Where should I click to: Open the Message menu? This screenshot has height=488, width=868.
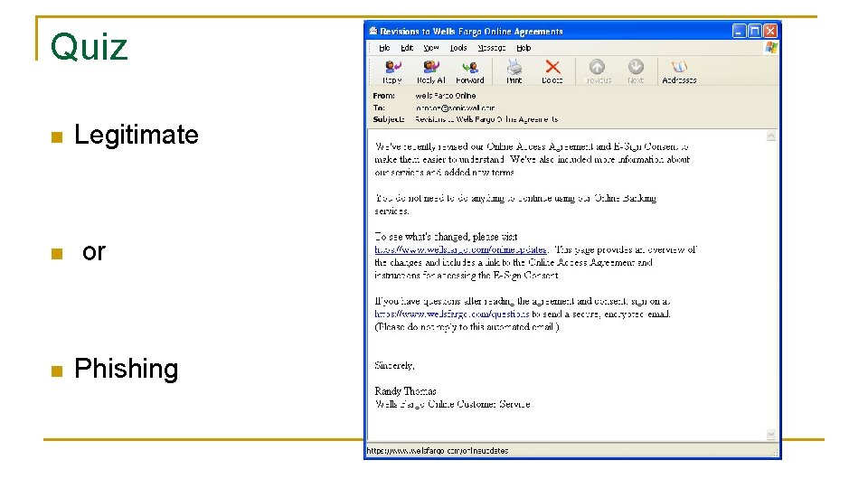pyautogui.click(x=492, y=48)
